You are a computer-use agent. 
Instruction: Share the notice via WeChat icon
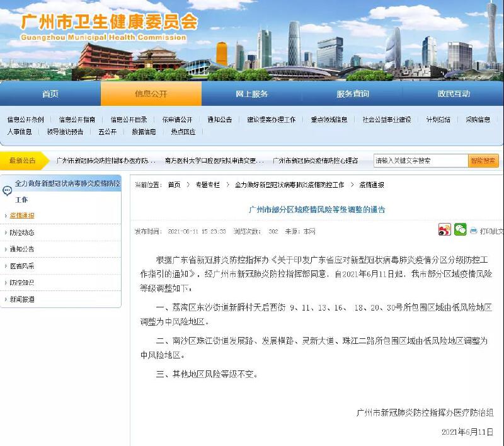coord(461,231)
